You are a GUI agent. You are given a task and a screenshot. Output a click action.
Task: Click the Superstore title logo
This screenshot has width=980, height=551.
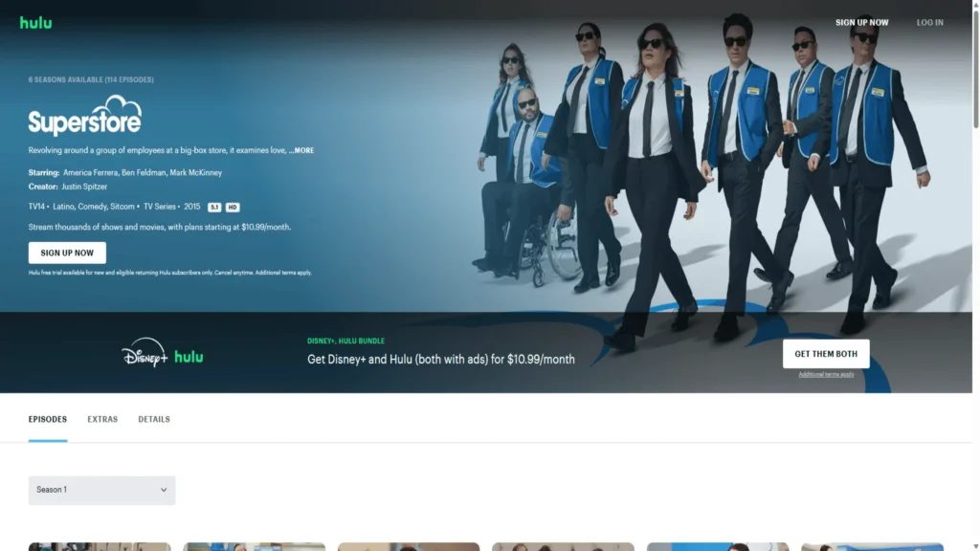click(84, 122)
